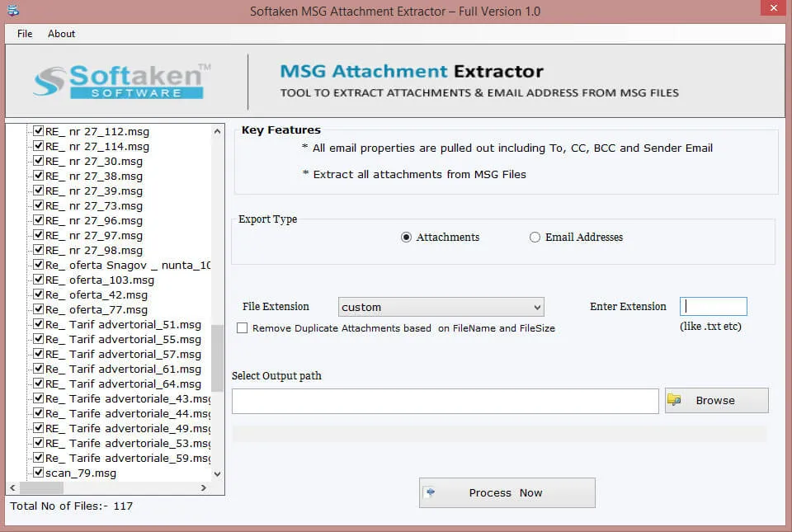Select RE_ Tarife advertoriale_49 file
The height and width of the screenshot is (532, 792).
(x=128, y=428)
